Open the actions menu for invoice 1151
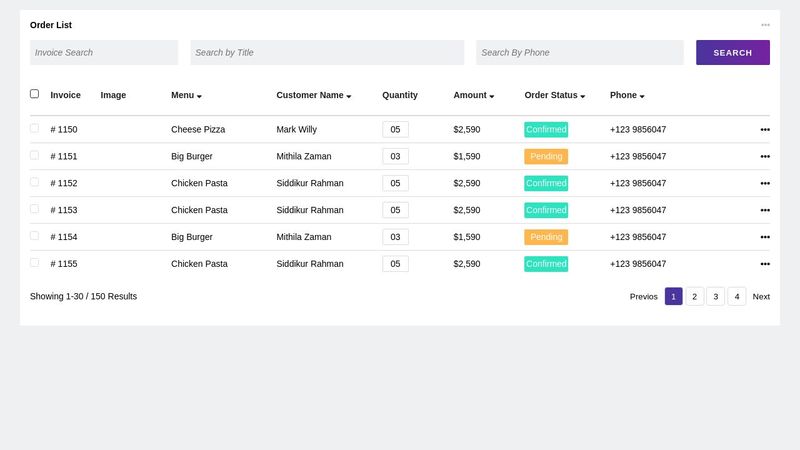This screenshot has width=800, height=450. coord(765,157)
